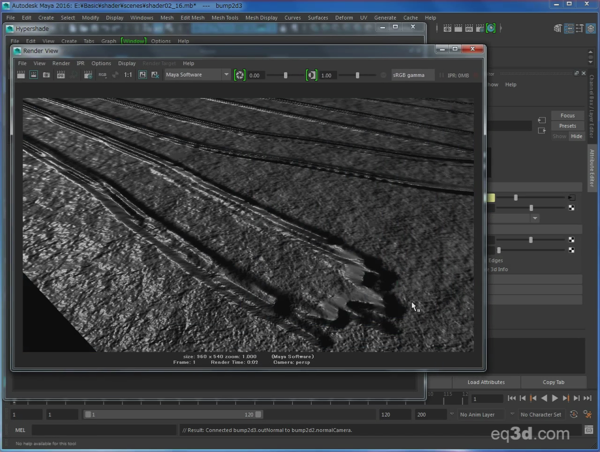This screenshot has width=600, height=452.
Task: Click the Presets button in Attribute Editor
Action: (x=567, y=126)
